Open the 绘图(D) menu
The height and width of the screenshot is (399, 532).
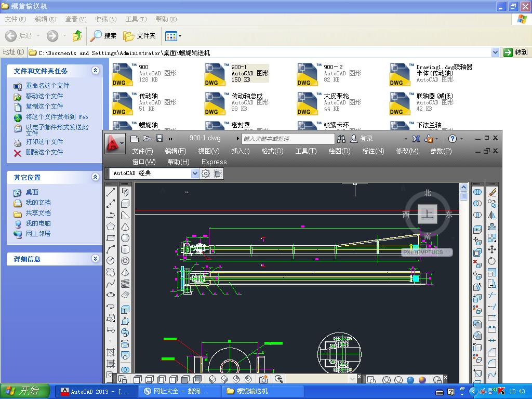tap(339, 151)
